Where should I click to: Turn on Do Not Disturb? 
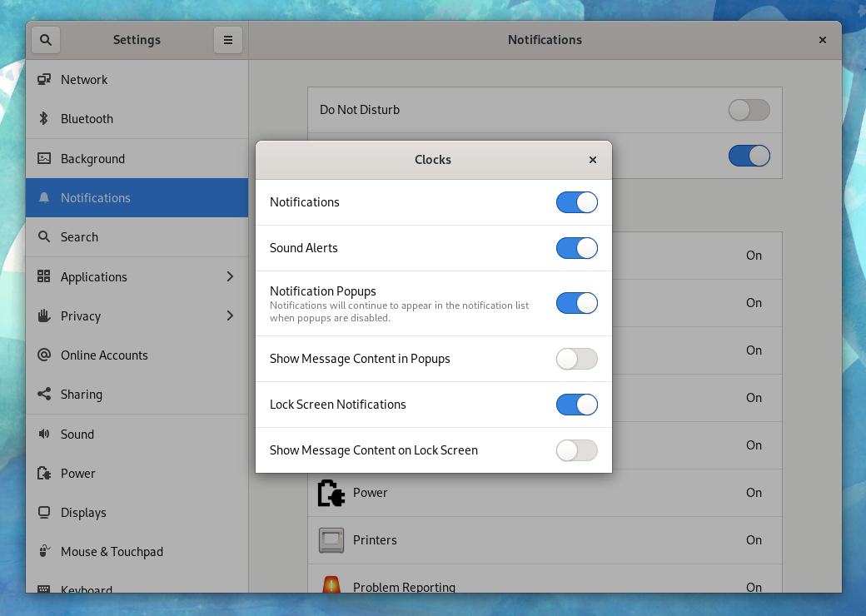click(x=748, y=109)
